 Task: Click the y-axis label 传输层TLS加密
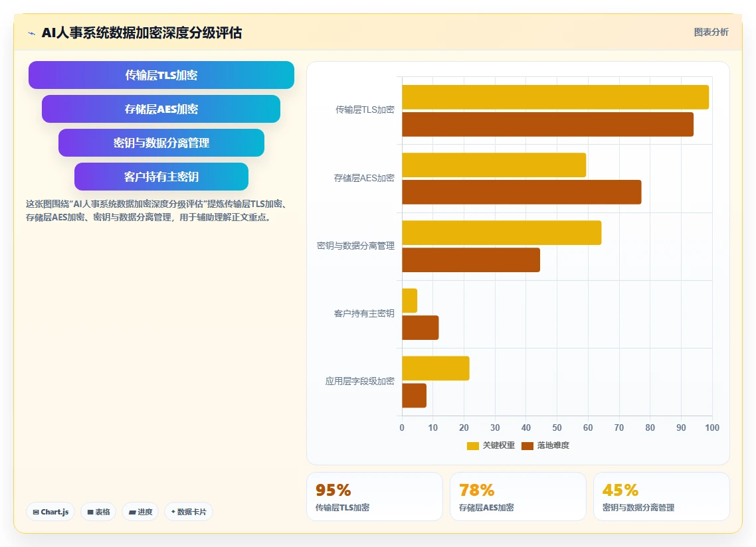pyautogui.click(x=365, y=110)
